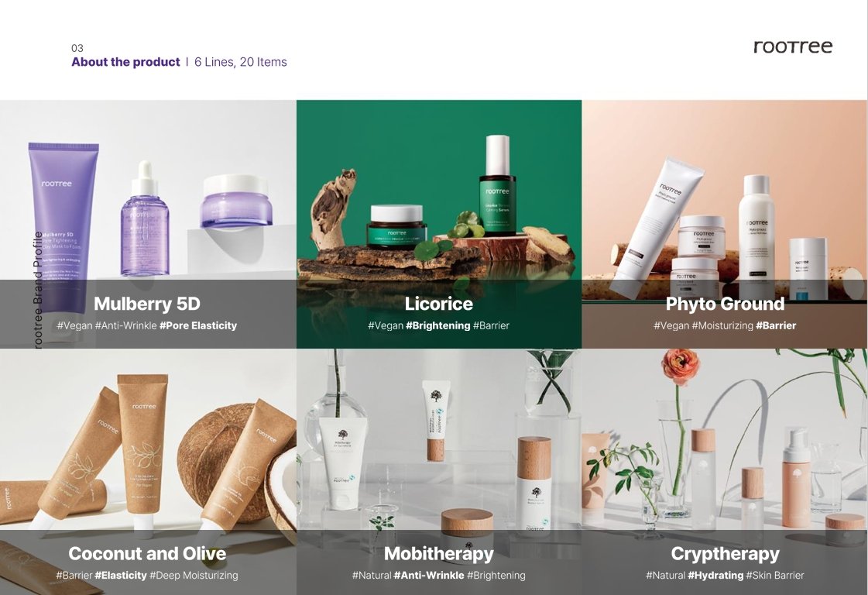Click the About the product heading
The width and height of the screenshot is (868, 595).
[x=125, y=62]
